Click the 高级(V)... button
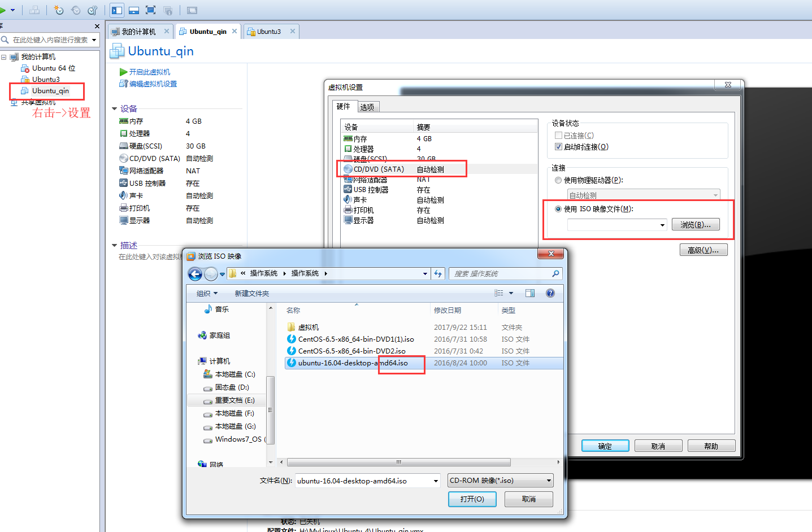The height and width of the screenshot is (532, 812). coord(704,250)
